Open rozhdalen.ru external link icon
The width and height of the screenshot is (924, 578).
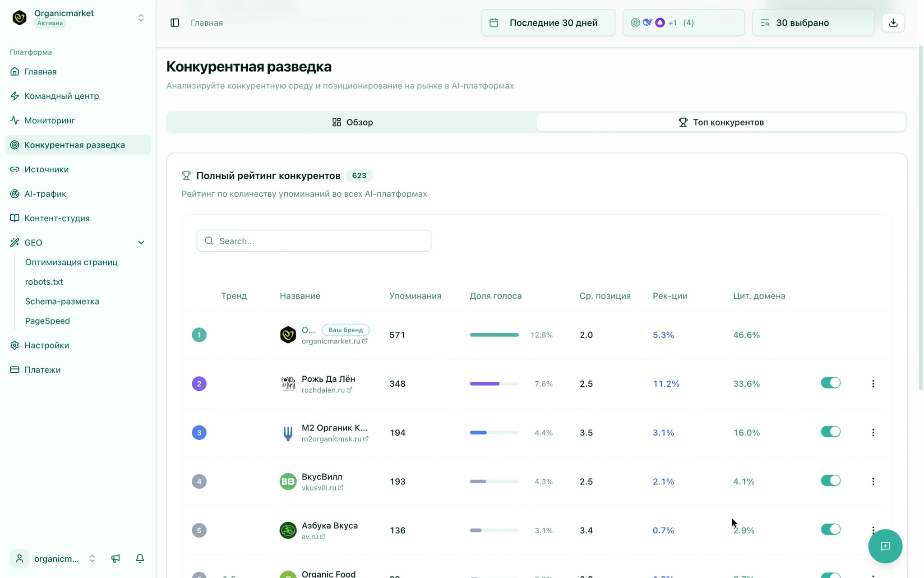[x=349, y=390]
